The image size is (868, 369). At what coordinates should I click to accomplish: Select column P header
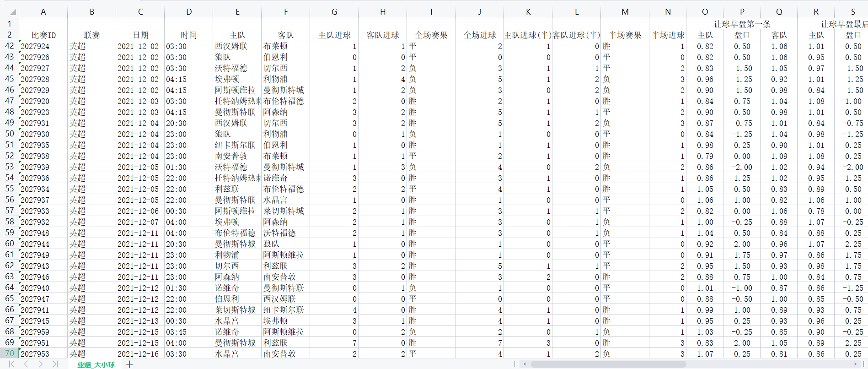(742, 12)
